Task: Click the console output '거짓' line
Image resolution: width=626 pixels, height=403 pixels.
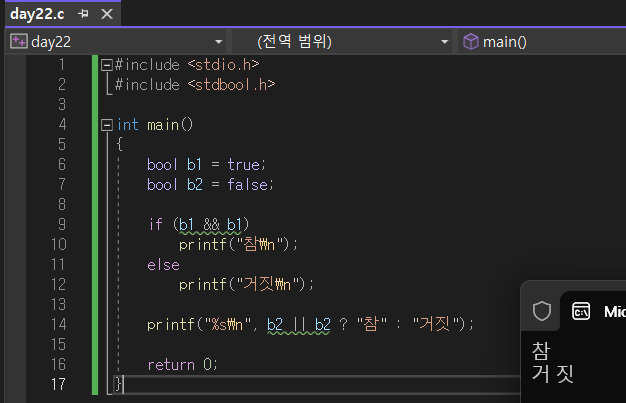Action: click(x=553, y=374)
